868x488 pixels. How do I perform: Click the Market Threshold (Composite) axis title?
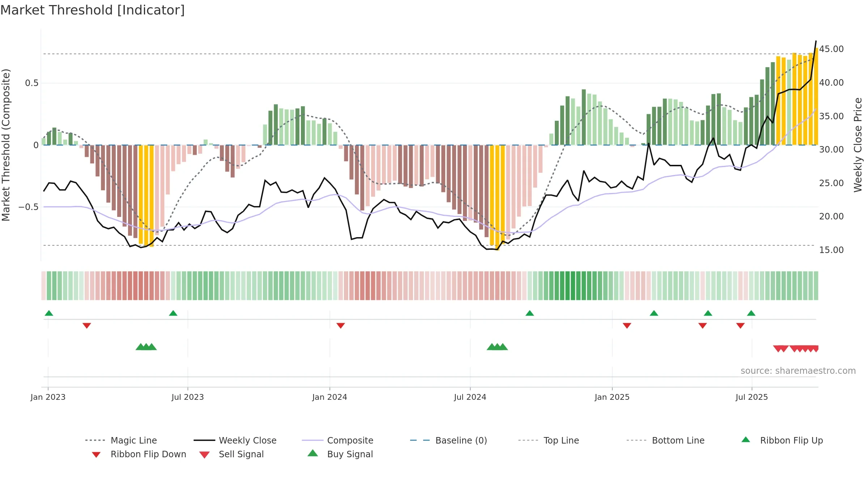pyautogui.click(x=6, y=145)
